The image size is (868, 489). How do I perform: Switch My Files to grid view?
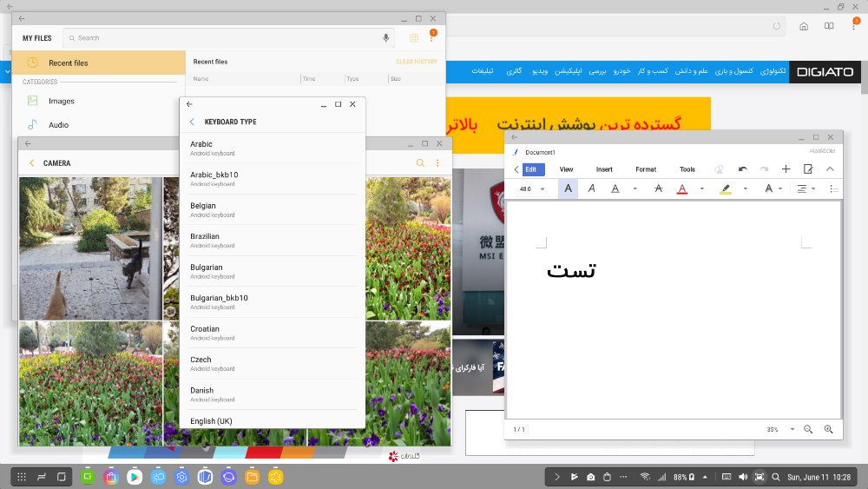[414, 38]
